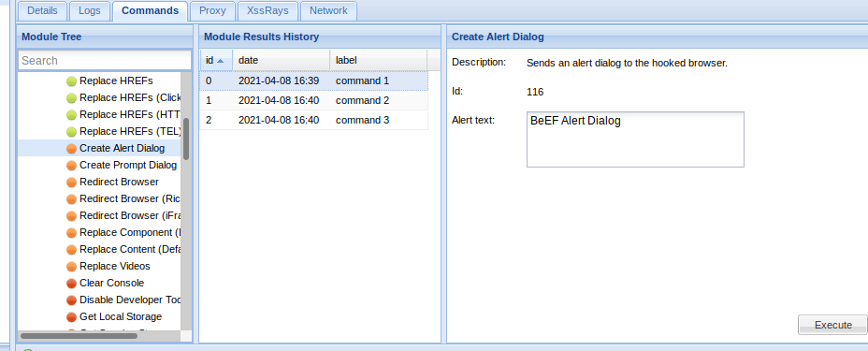The image size is (868, 351).
Task: Click orange icon beside Replace Content (Defa
Action: tap(71, 250)
